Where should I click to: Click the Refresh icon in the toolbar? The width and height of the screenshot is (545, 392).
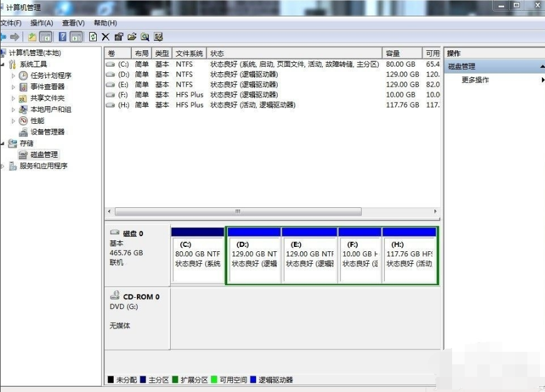pyautogui.click(x=93, y=37)
